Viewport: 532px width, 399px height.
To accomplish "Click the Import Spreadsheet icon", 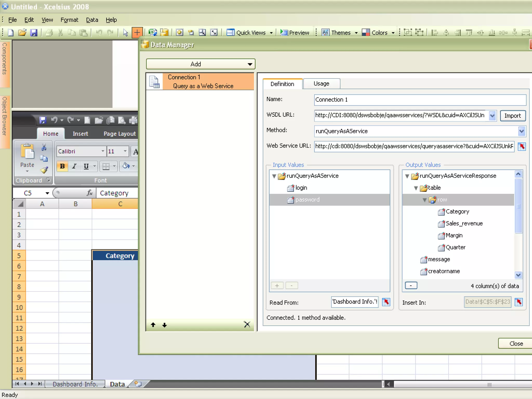I will pyautogui.click(x=152, y=32).
